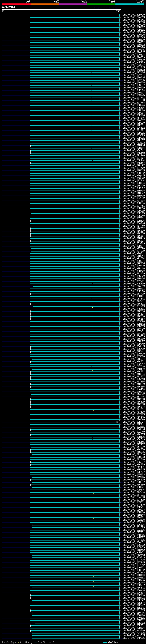
Task: Select the query name AV545576
Action: point(8,8)
